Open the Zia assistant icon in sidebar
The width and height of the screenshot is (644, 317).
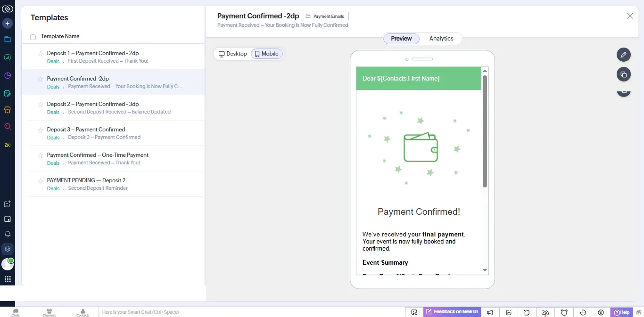point(8,145)
